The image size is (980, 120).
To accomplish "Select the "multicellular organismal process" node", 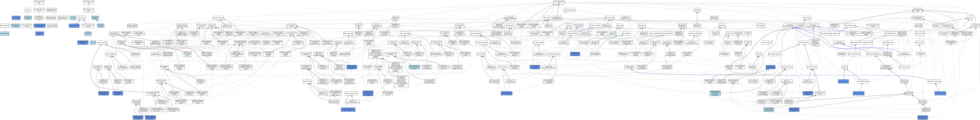I will coord(510,18).
